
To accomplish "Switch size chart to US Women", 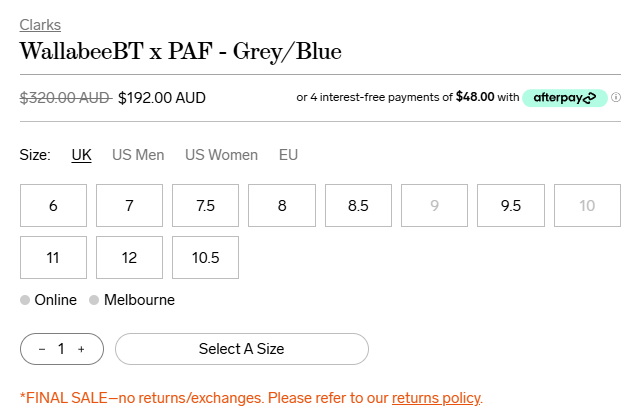I will (221, 155).
